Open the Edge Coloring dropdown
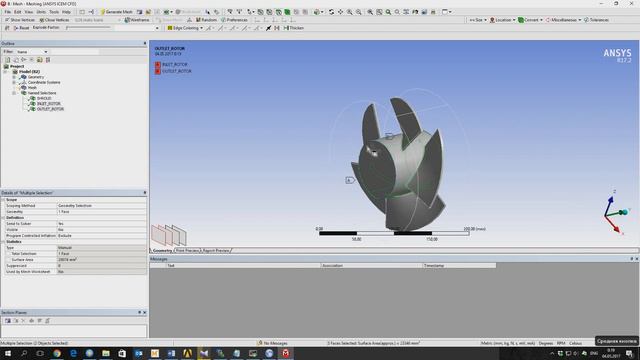 click(185, 28)
